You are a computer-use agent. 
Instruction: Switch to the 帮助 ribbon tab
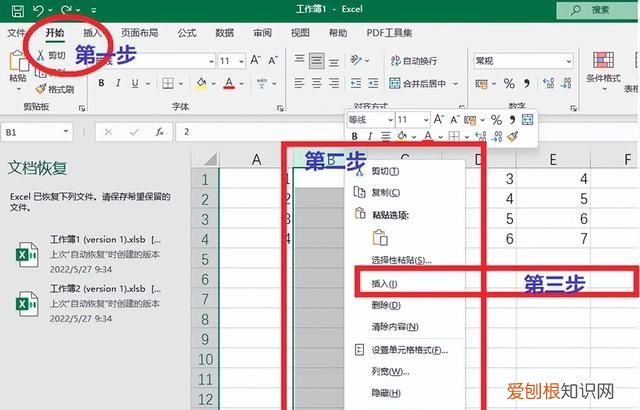[338, 33]
